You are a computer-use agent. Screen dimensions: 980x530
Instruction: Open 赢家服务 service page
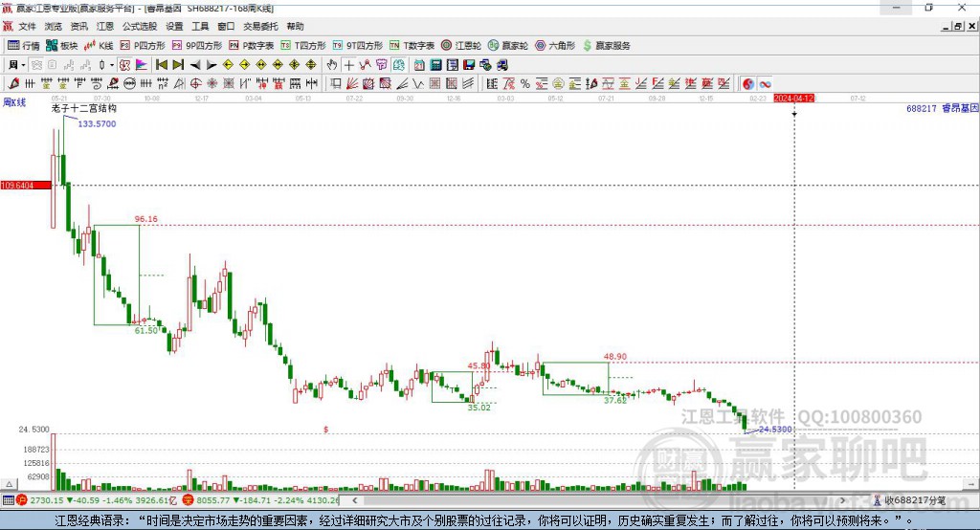pyautogui.click(x=606, y=46)
